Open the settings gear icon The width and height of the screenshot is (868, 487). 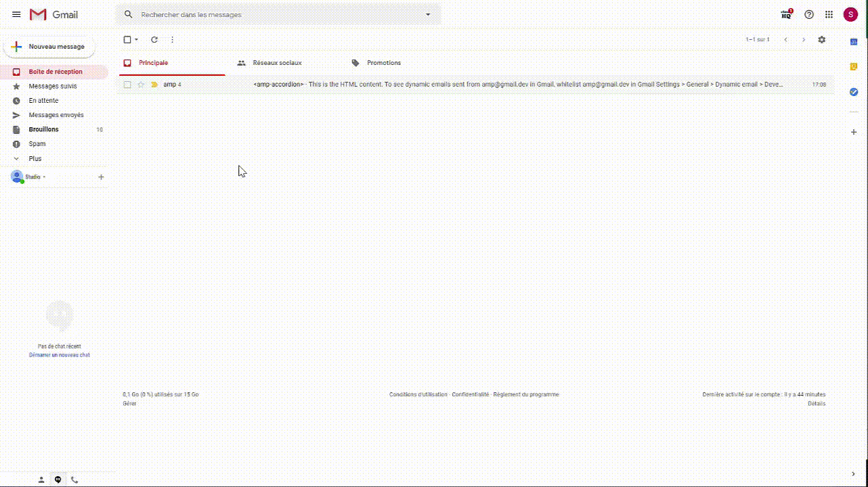click(821, 40)
